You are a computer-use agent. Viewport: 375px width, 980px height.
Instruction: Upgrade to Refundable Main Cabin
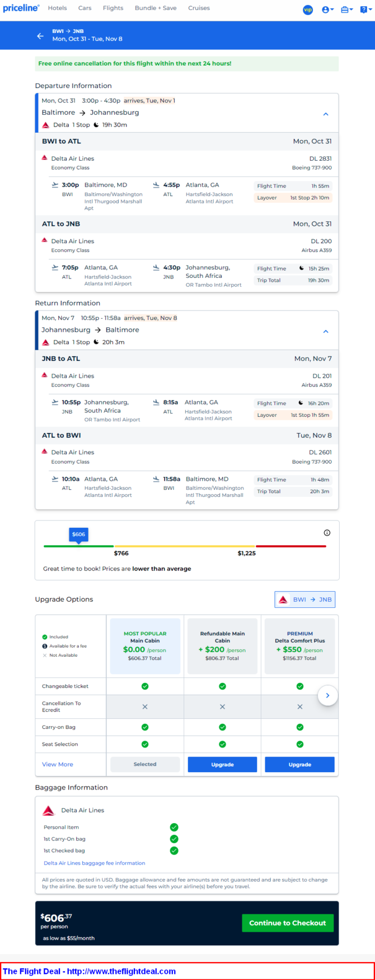[x=222, y=764]
